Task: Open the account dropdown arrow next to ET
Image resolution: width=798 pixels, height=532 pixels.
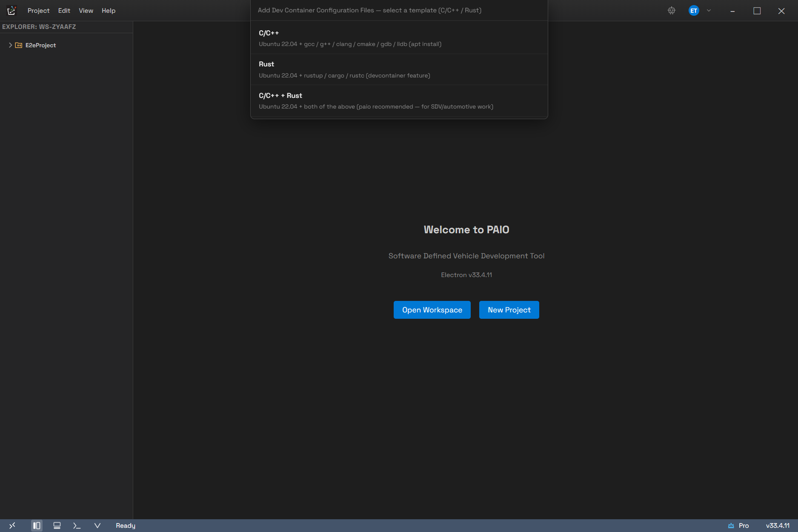Action: tap(709, 11)
